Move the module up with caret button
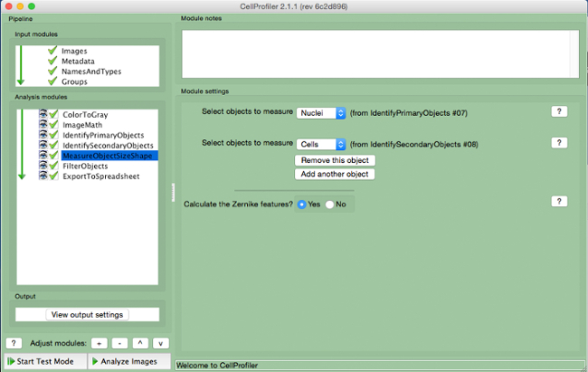 coord(140,343)
